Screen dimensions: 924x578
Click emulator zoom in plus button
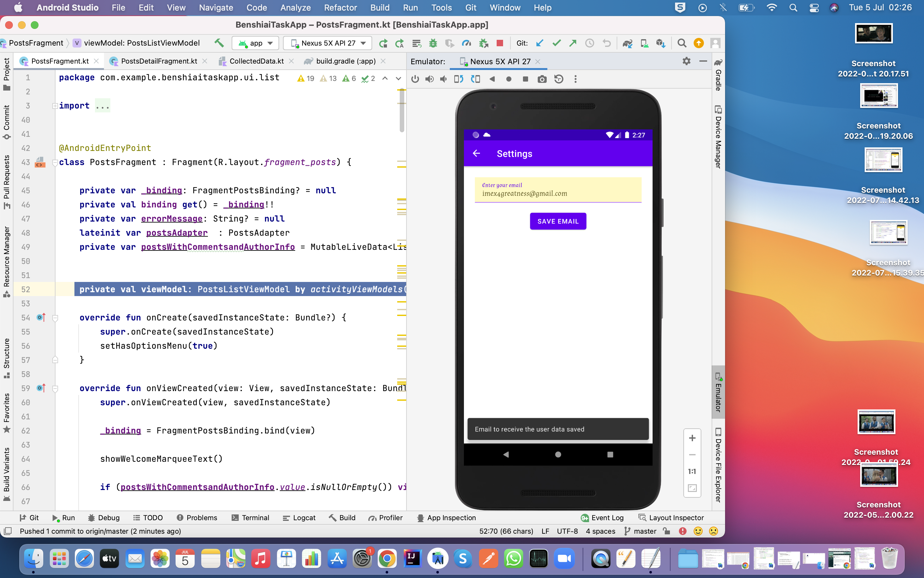[x=692, y=438]
